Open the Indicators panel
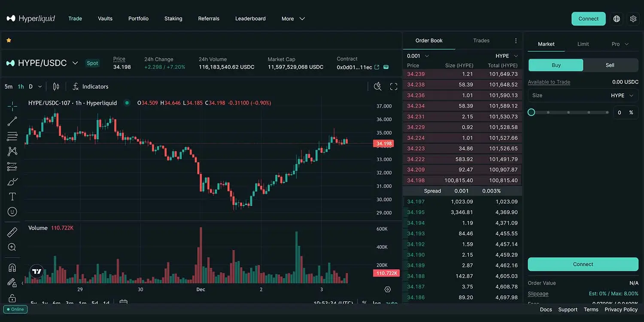The width and height of the screenshot is (644, 322). (90, 87)
